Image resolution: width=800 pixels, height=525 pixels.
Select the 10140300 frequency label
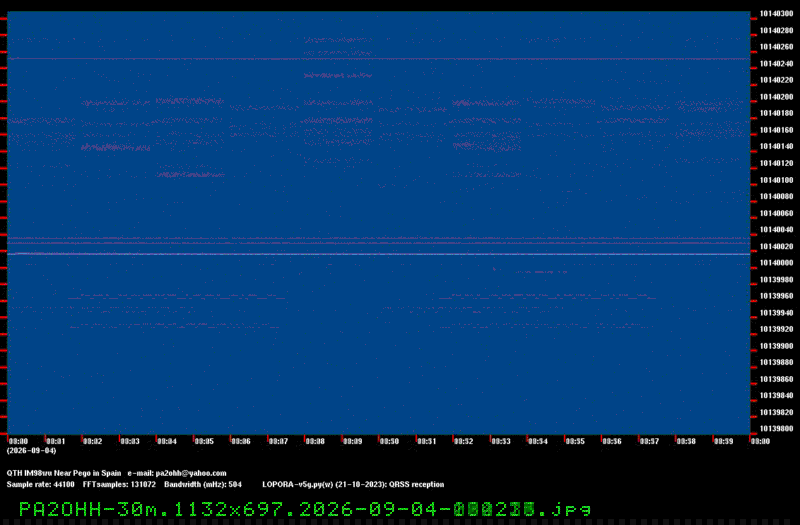pyautogui.click(x=776, y=14)
